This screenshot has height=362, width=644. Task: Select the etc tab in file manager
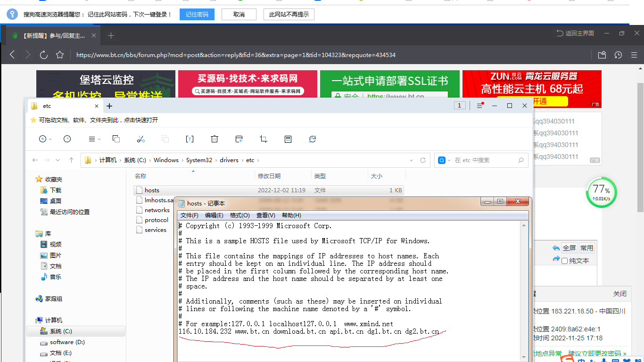pos(64,106)
